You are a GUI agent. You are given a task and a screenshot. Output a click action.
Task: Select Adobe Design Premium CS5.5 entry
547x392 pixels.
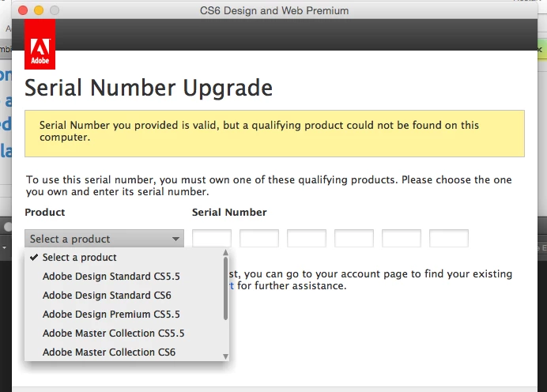tap(111, 315)
